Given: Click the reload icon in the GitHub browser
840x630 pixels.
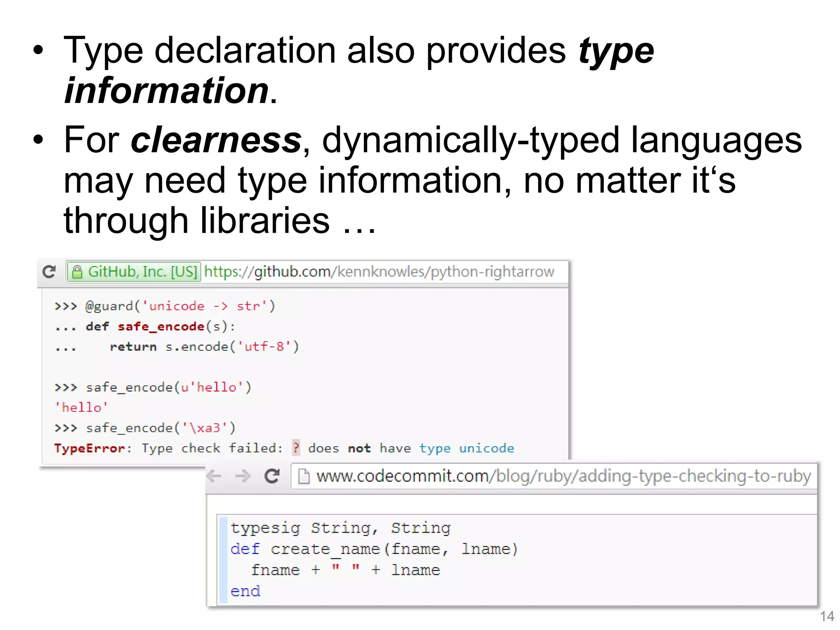Looking at the screenshot, I should pyautogui.click(x=49, y=272).
